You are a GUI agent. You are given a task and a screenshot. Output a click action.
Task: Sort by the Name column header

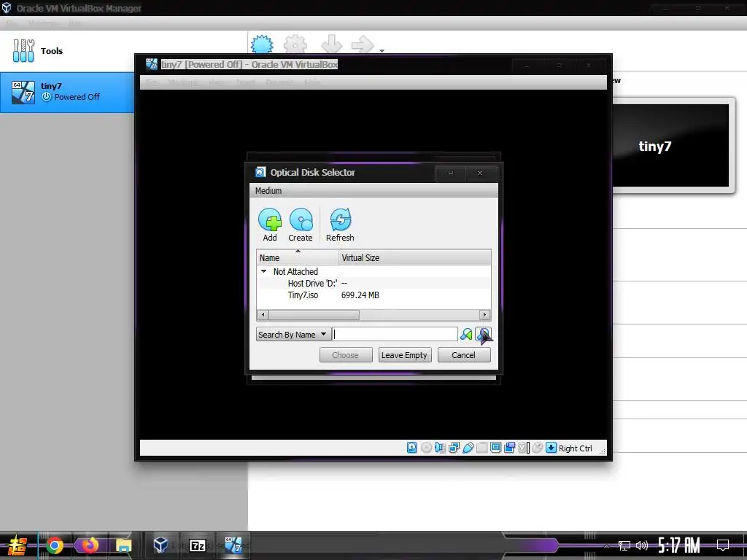point(298,257)
